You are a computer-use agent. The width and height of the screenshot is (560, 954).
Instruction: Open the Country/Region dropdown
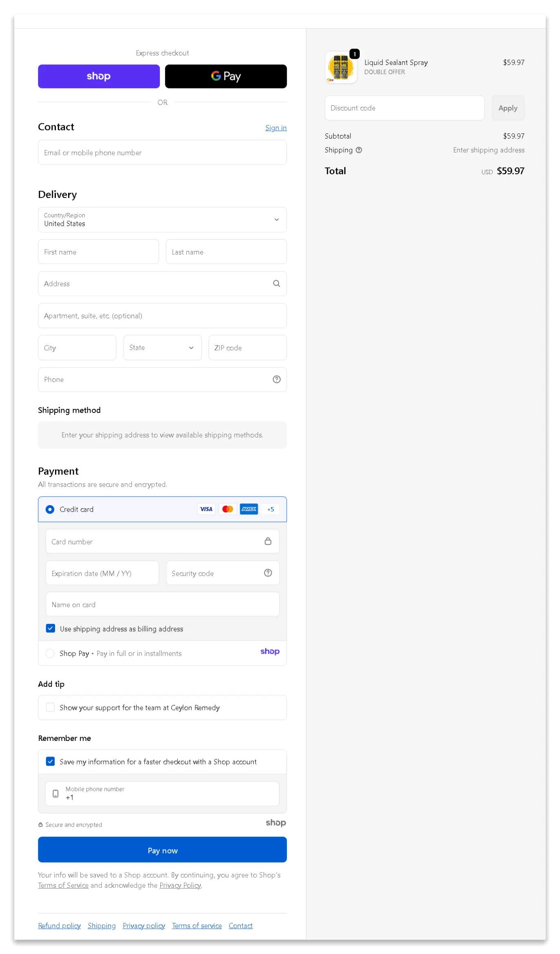click(x=162, y=220)
